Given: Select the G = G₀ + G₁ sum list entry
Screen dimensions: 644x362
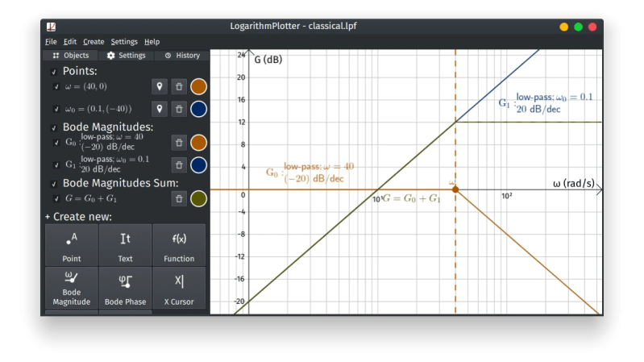Looking at the screenshot, I should click(x=91, y=198).
